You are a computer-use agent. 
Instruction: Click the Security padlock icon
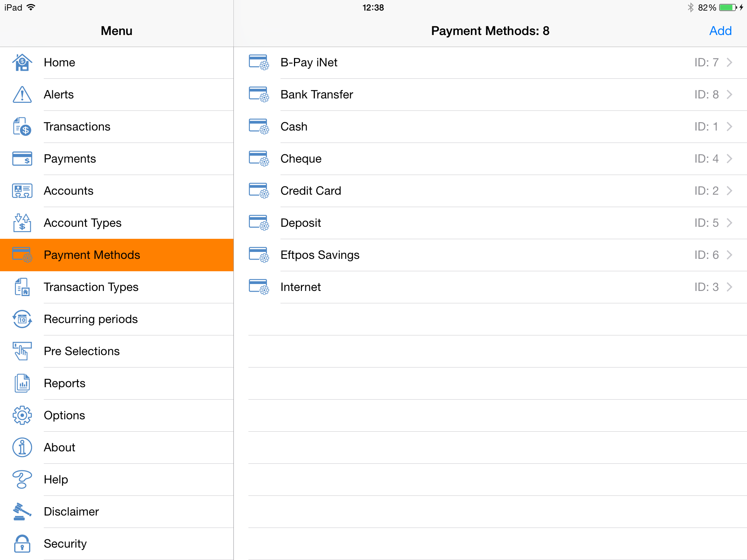pyautogui.click(x=22, y=544)
